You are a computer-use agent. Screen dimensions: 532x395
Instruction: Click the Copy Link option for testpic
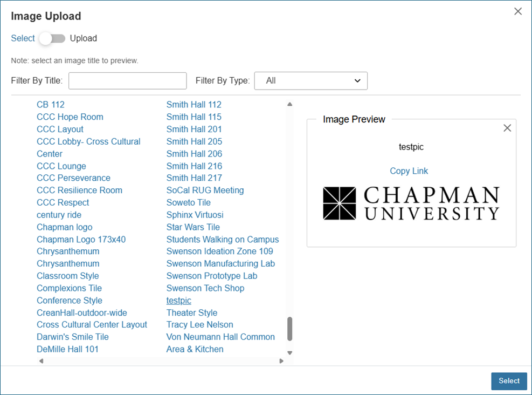(409, 171)
